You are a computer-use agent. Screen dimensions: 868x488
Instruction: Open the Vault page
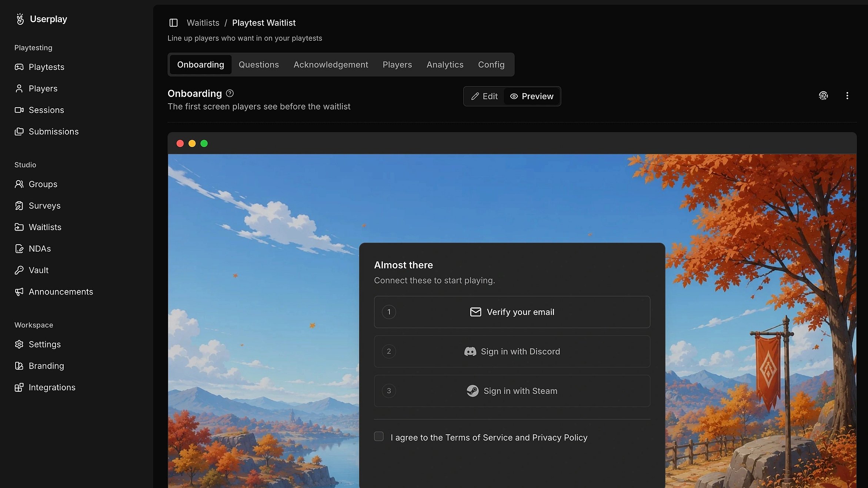[x=31, y=270]
